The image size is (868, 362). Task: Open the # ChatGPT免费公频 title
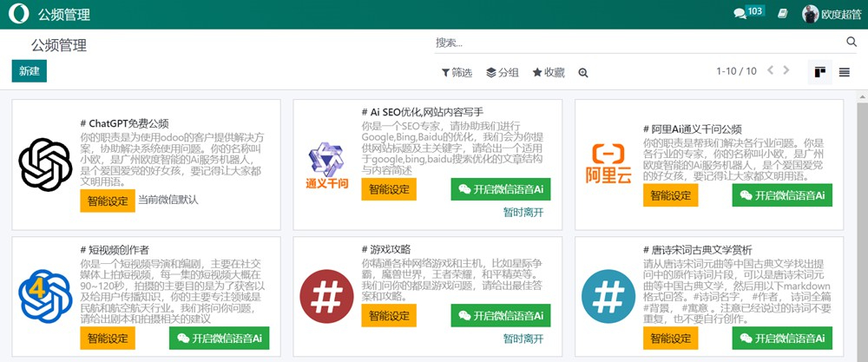(124, 123)
